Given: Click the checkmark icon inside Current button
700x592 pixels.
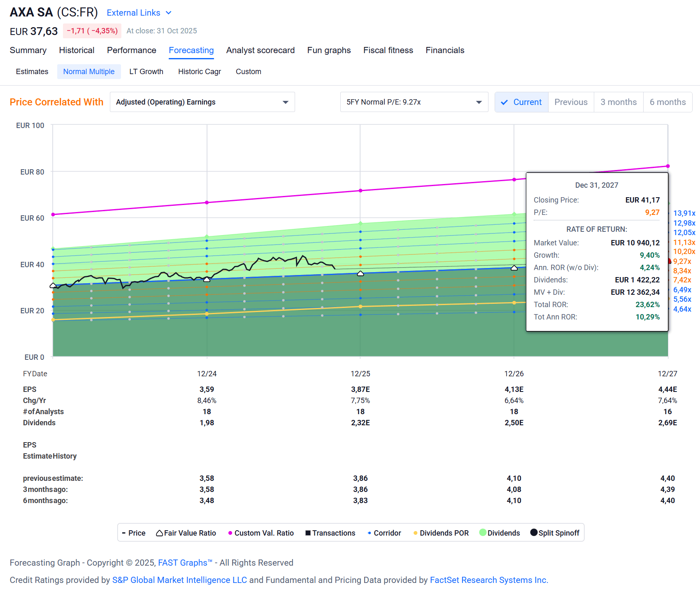Looking at the screenshot, I should tap(505, 102).
